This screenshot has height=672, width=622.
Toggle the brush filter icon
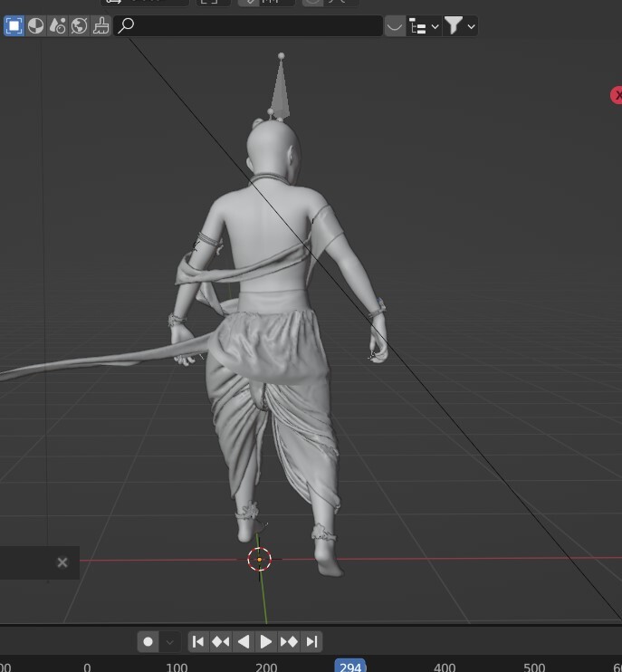101,26
